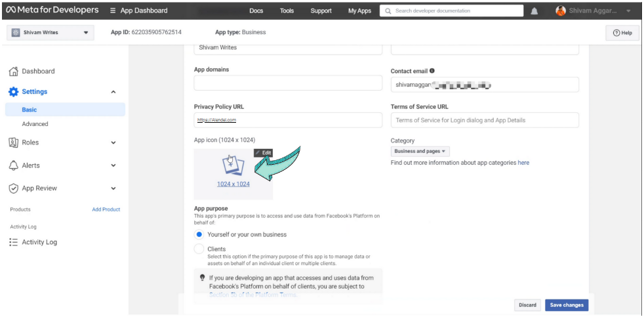Collapse the Settings section chevron

(x=113, y=92)
